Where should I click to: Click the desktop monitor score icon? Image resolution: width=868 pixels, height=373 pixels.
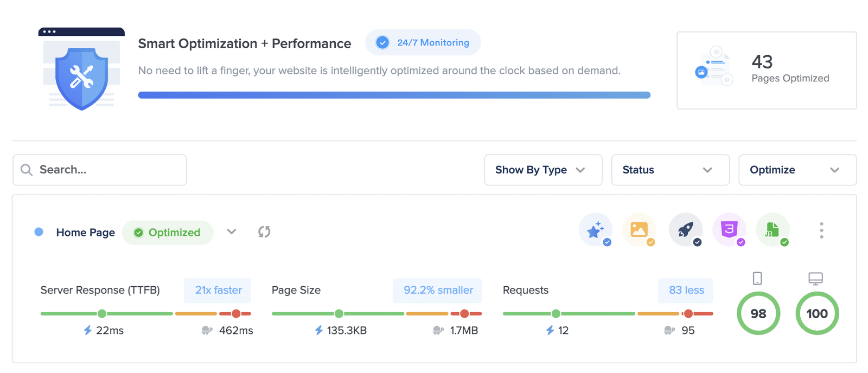tap(815, 279)
